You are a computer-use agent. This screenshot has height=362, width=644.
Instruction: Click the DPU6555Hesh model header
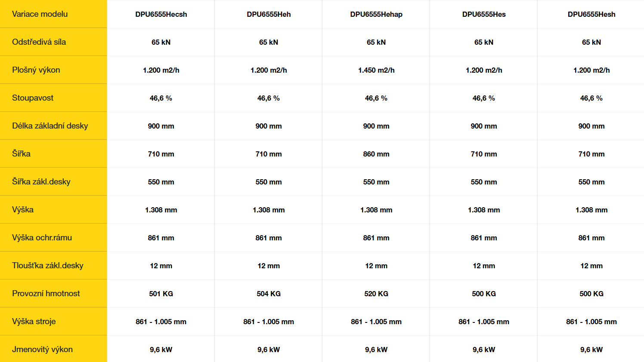pos(591,14)
